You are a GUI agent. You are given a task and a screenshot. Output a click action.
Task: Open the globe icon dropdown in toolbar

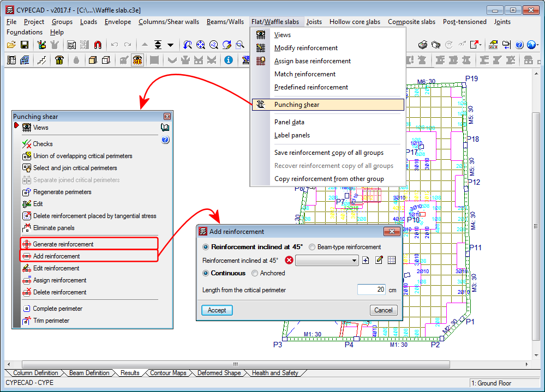(532, 45)
